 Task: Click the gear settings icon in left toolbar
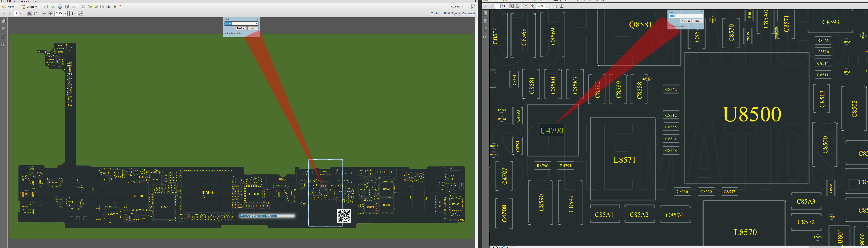pyautogui.click(x=84, y=7)
